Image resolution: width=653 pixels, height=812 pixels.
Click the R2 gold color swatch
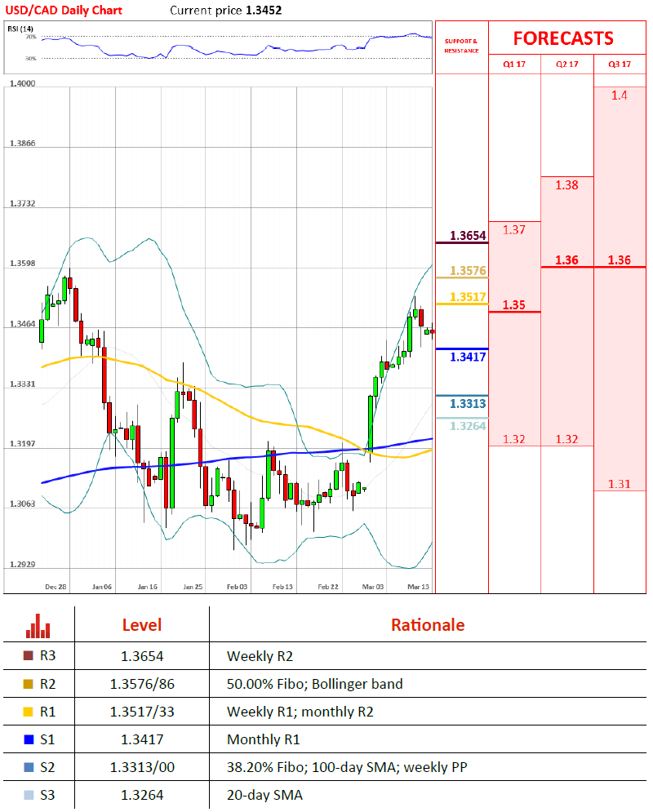[29, 684]
